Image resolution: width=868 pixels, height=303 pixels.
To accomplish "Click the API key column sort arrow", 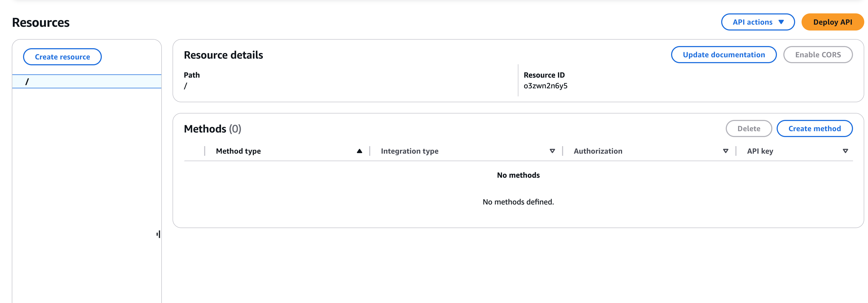I will click(x=845, y=151).
